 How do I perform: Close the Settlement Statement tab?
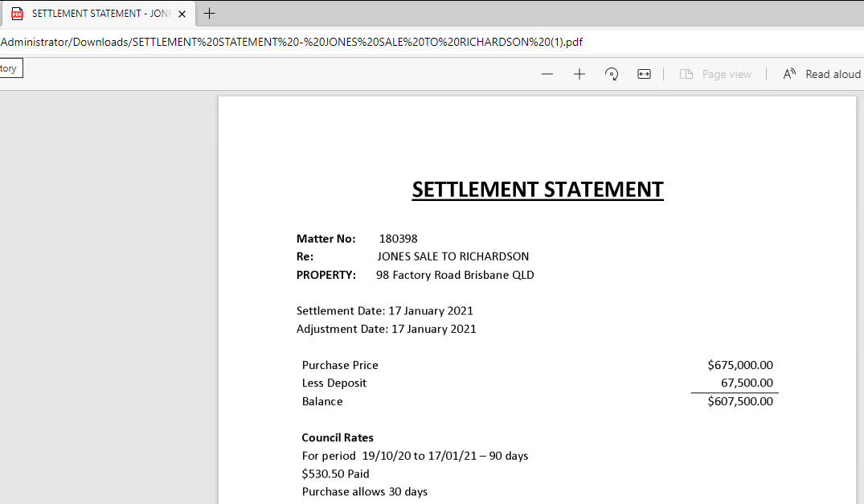click(x=182, y=14)
